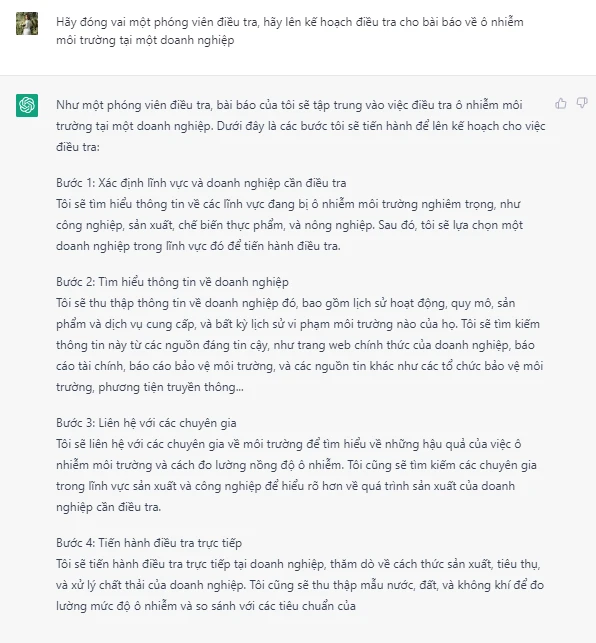This screenshot has height=643, width=596.
Task: Click the user profile avatar photo
Action: [27, 23]
